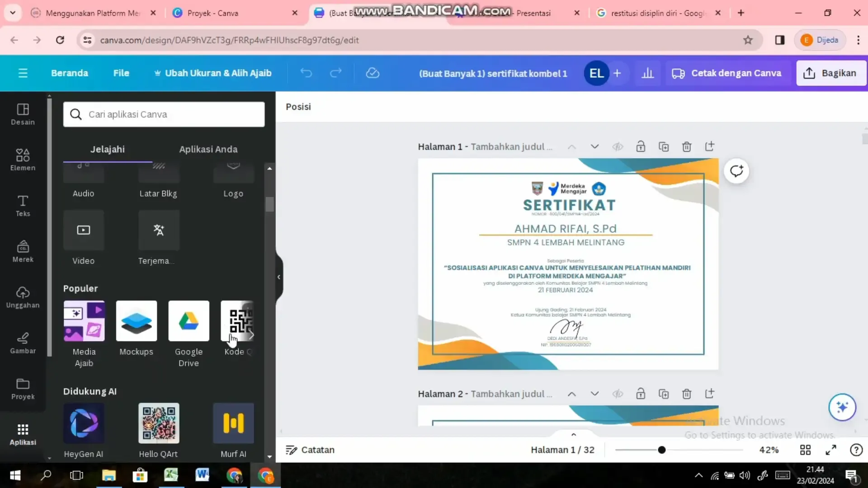Viewport: 868px width, 488px height.
Task: Click the Redo arrow in the top bar
Action: pos(335,73)
